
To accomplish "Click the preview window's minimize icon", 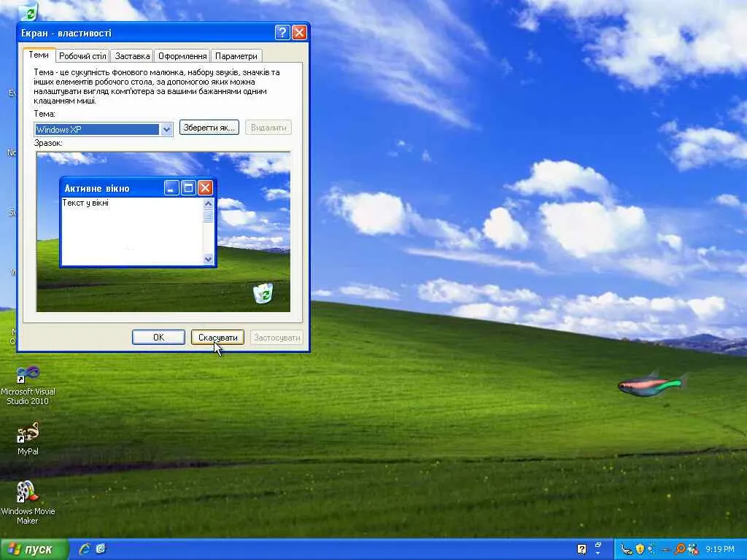I will tap(171, 188).
